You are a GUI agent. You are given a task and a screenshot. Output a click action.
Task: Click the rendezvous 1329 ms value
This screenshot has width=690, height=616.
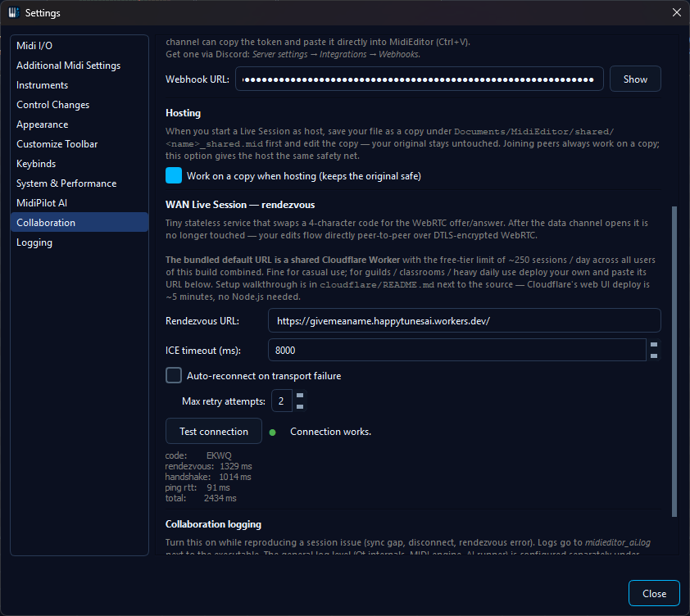pyautogui.click(x=236, y=466)
